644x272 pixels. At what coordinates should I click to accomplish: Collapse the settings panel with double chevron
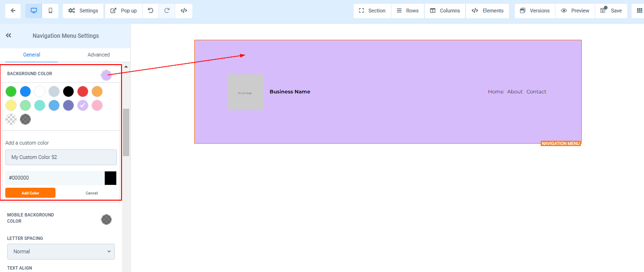coord(8,35)
